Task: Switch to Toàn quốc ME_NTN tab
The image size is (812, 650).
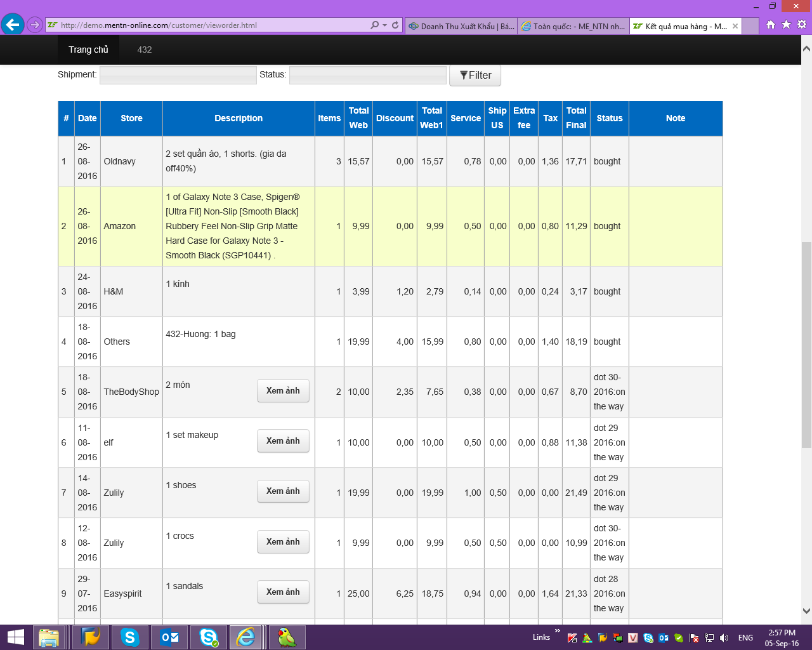Action: point(573,26)
